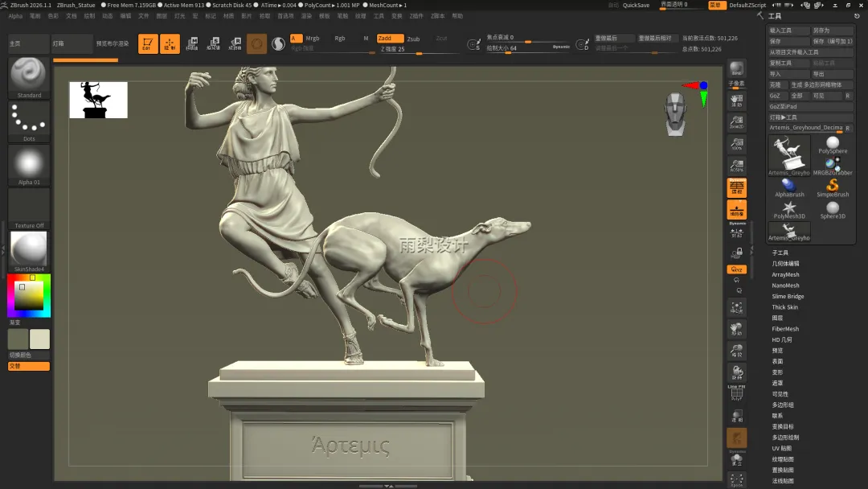The width and height of the screenshot is (868, 489).
Task: Expand the NanoMesh section
Action: click(x=785, y=286)
